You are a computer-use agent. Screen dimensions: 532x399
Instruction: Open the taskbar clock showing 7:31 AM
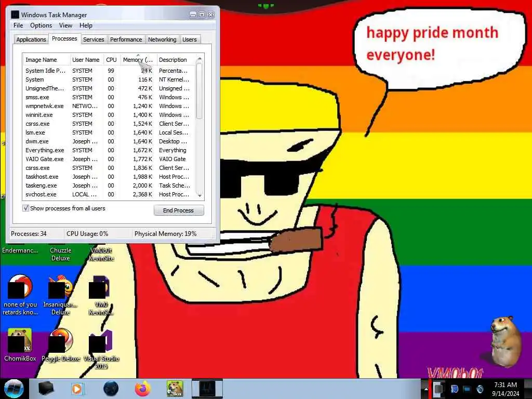coord(506,389)
